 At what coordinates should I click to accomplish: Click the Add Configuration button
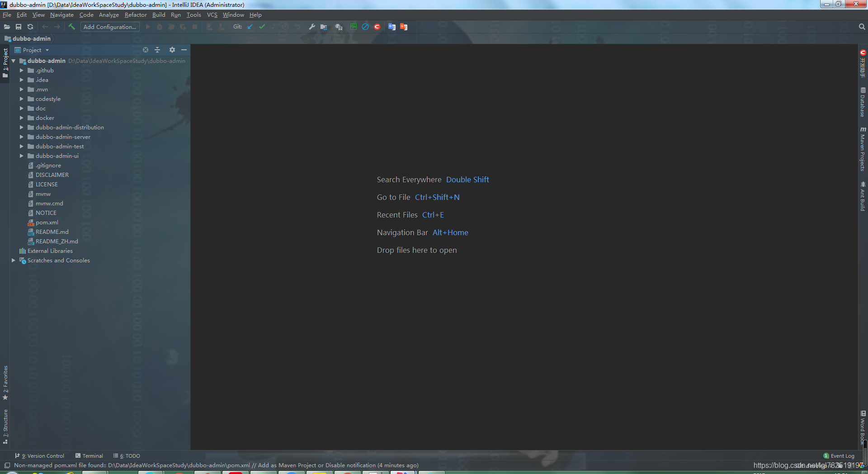click(x=110, y=27)
